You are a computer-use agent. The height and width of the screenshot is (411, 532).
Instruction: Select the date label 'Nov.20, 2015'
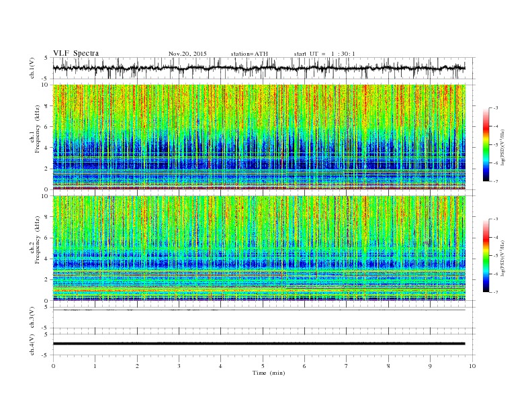[x=187, y=54]
